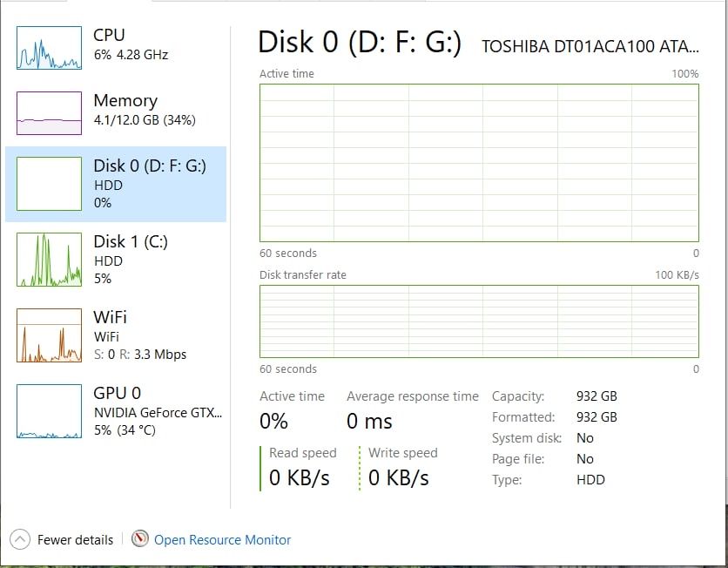728x568 pixels.
Task: Show WiFi 3.3 Mbps performance entry
Action: [139, 355]
